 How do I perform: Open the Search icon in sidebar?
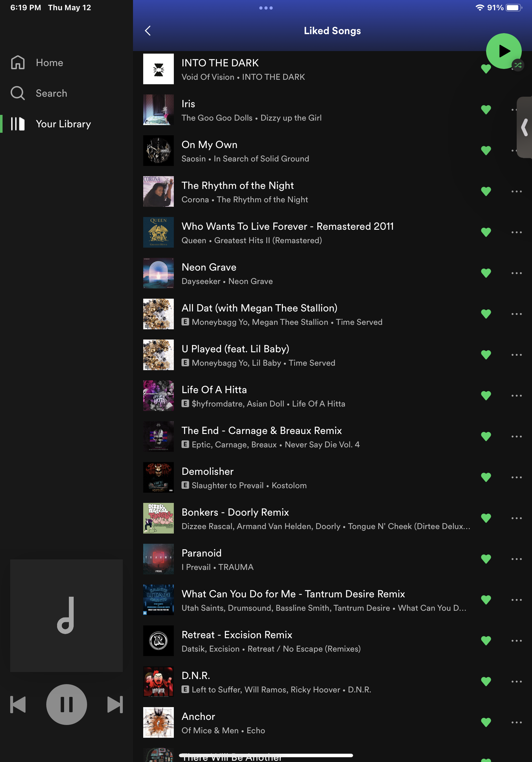point(18,93)
